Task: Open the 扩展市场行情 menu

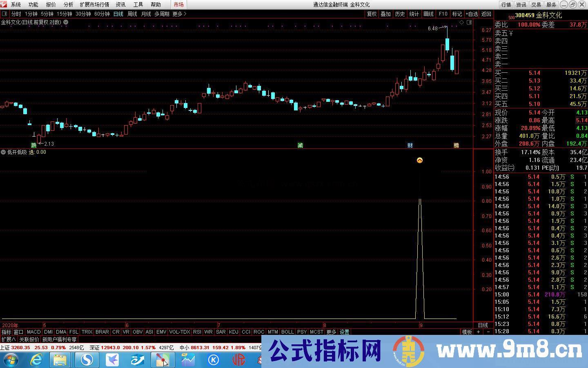Action: pos(94,4)
